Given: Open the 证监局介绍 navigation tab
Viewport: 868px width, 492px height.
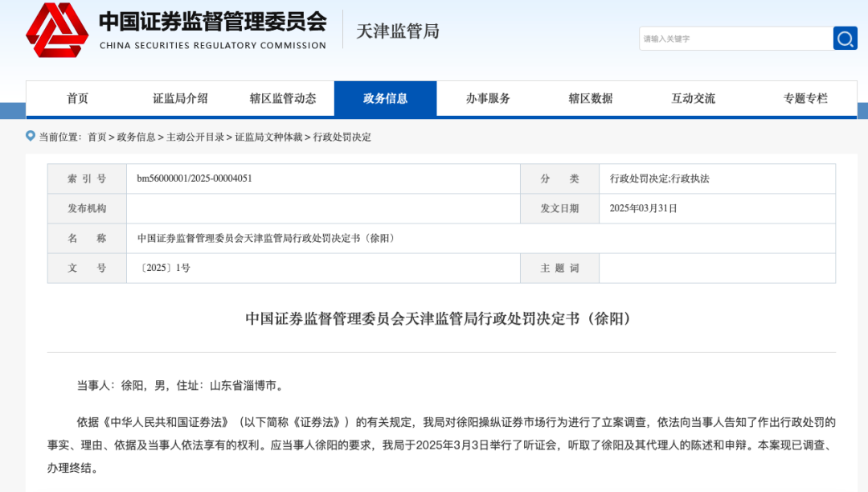Looking at the screenshot, I should click(180, 98).
